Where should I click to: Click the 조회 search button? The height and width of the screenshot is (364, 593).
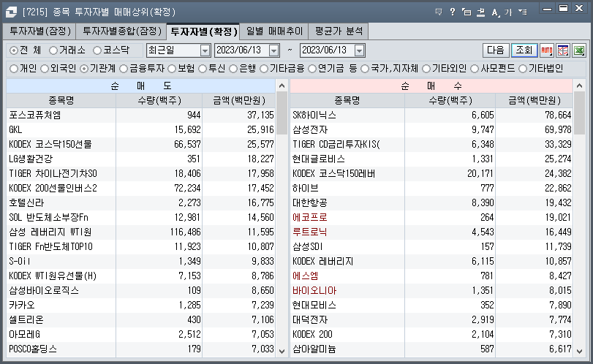pyautogui.click(x=524, y=50)
